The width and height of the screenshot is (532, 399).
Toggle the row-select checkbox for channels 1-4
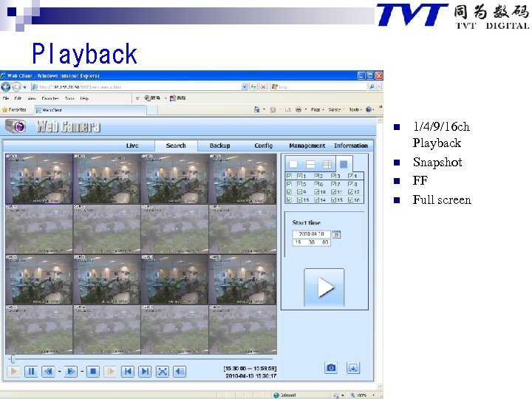[289, 176]
